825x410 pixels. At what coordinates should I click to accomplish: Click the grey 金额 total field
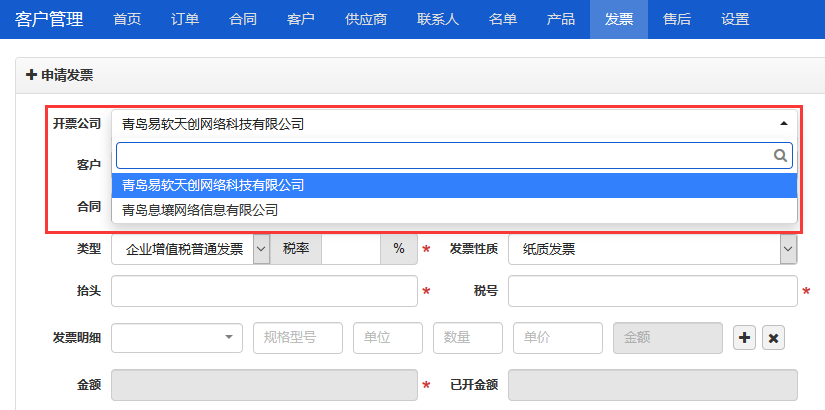click(x=264, y=385)
